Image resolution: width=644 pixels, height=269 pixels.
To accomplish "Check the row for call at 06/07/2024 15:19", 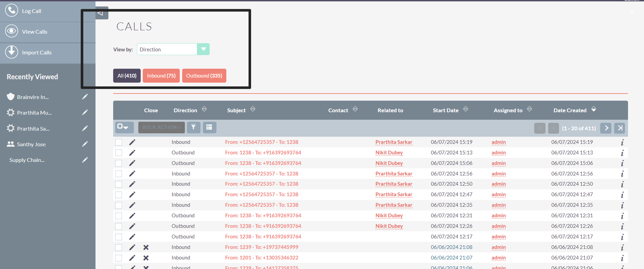I will point(119,142).
